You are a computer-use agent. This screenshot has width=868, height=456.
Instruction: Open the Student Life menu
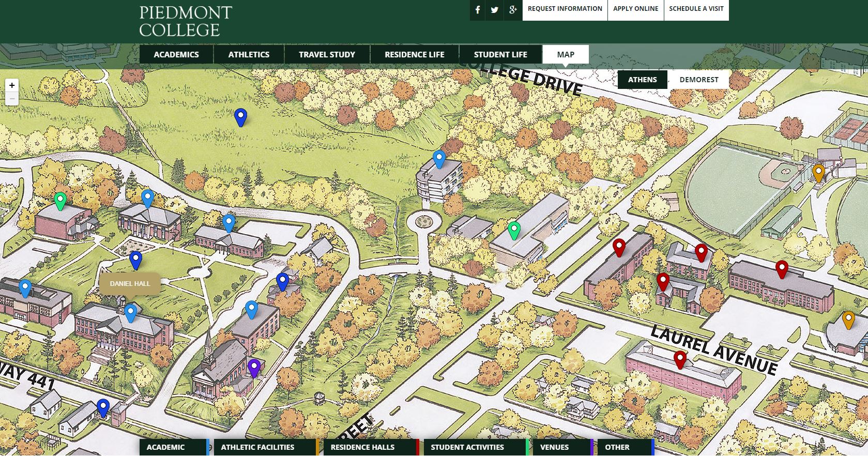(x=500, y=54)
